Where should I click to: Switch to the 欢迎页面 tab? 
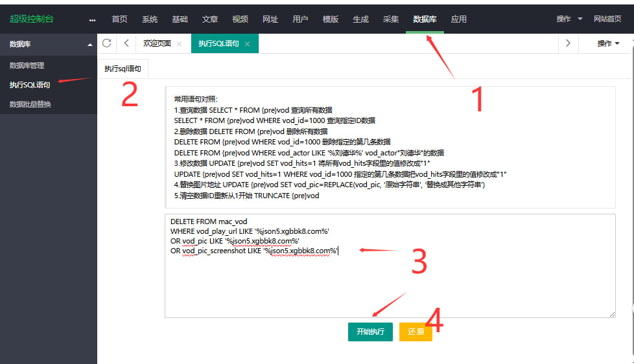(x=157, y=43)
